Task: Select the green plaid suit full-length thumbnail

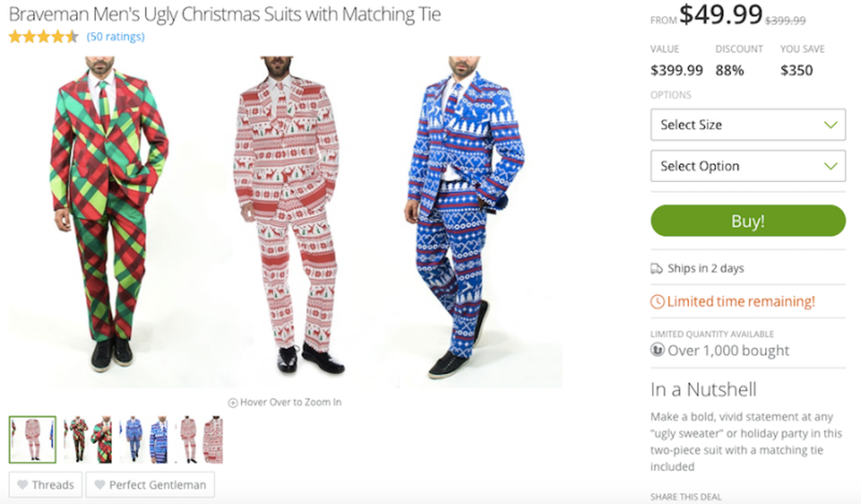Action: [75, 439]
